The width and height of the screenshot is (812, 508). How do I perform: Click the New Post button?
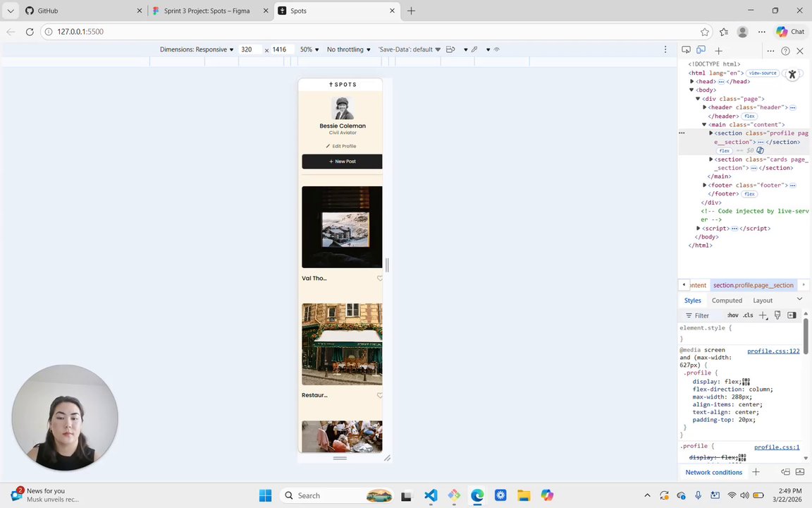coord(343,161)
